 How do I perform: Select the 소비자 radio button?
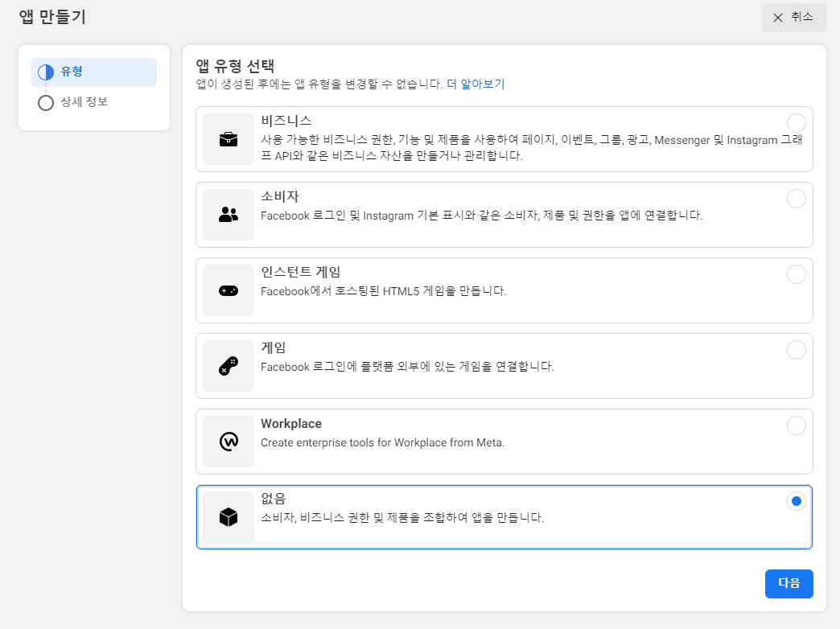pyautogui.click(x=796, y=199)
